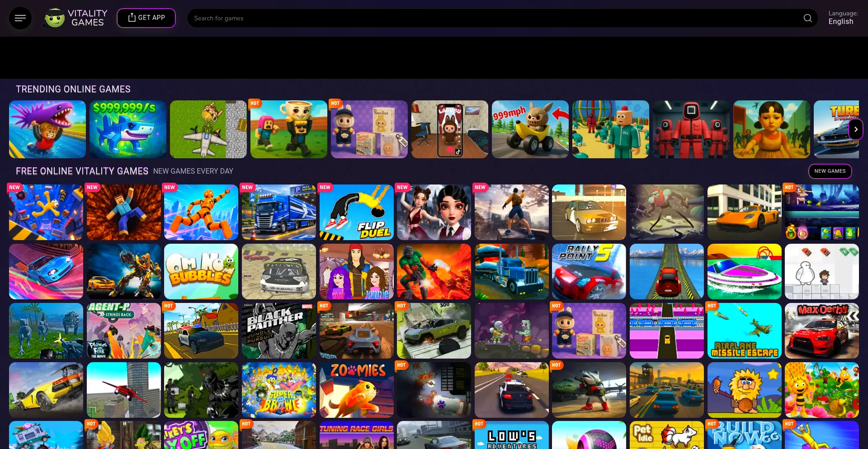The height and width of the screenshot is (449, 868).
Task: Open the red car on sky road game
Action: point(667,271)
